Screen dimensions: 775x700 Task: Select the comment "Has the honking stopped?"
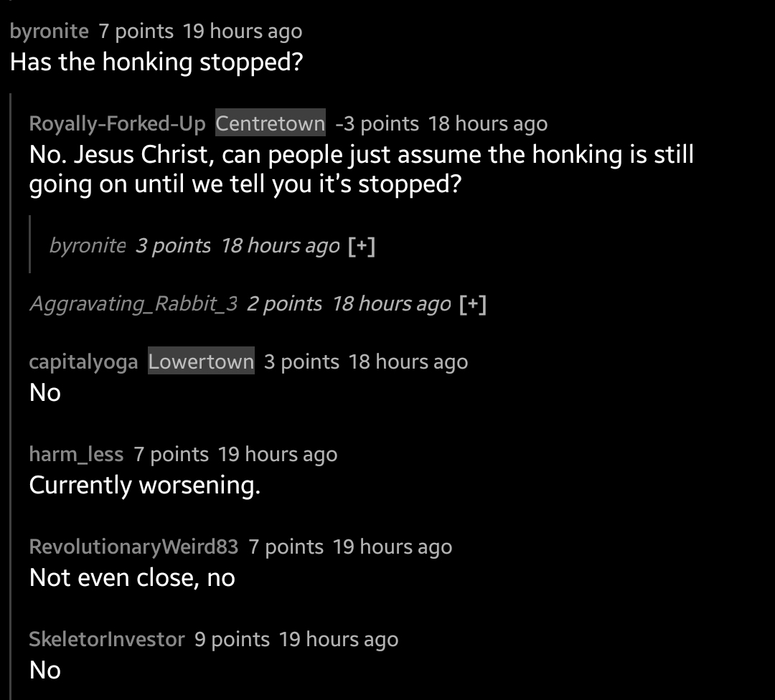coord(156,62)
